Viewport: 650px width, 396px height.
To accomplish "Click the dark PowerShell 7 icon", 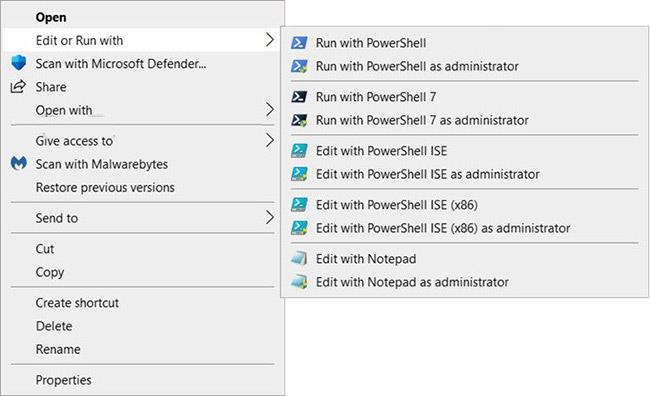I will [299, 97].
